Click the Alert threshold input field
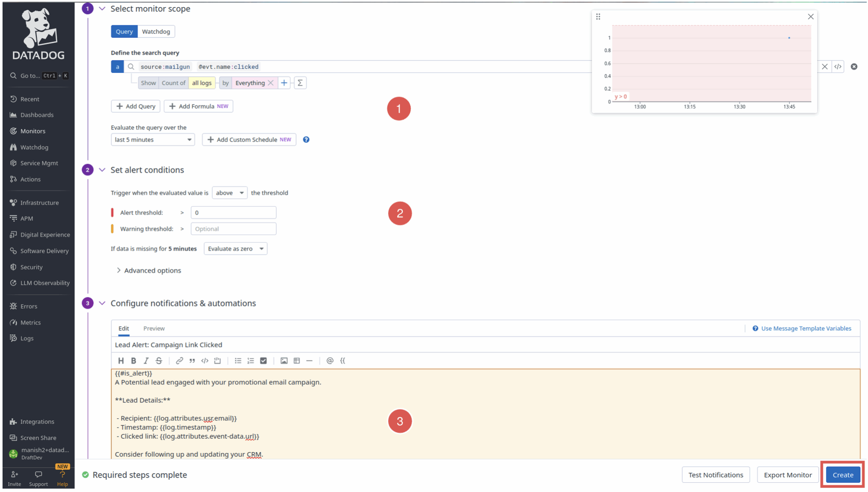868x492 pixels. [233, 212]
